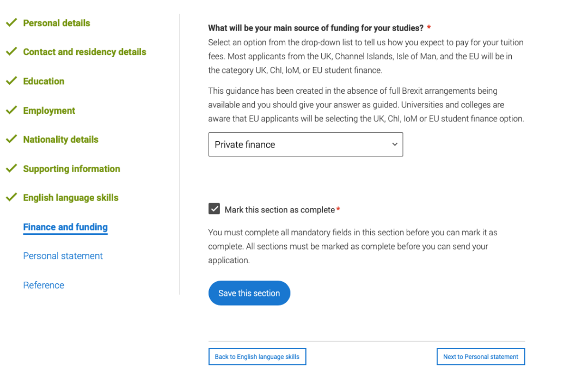Open the Reference section link

coord(44,285)
